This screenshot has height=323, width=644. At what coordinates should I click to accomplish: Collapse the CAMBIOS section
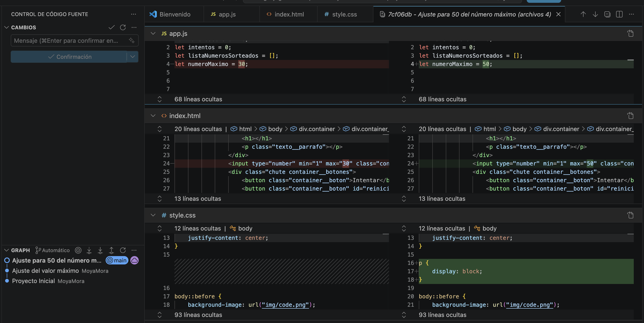click(x=7, y=27)
